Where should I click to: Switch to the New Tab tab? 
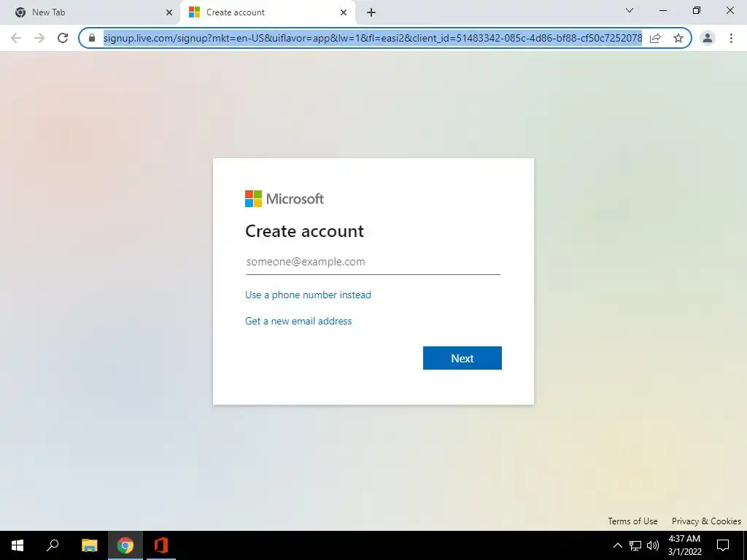[x=90, y=12]
